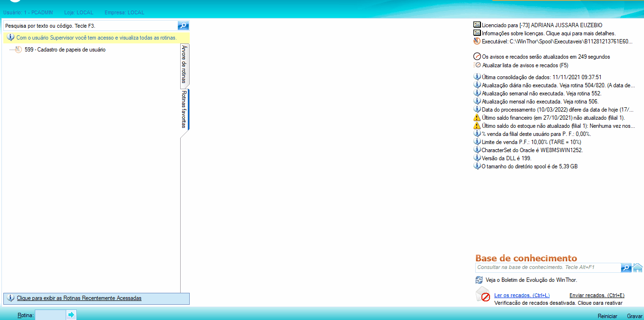This screenshot has width=644, height=320.
Task: Click Último saldo financeiro warning text
Action: [553, 117]
